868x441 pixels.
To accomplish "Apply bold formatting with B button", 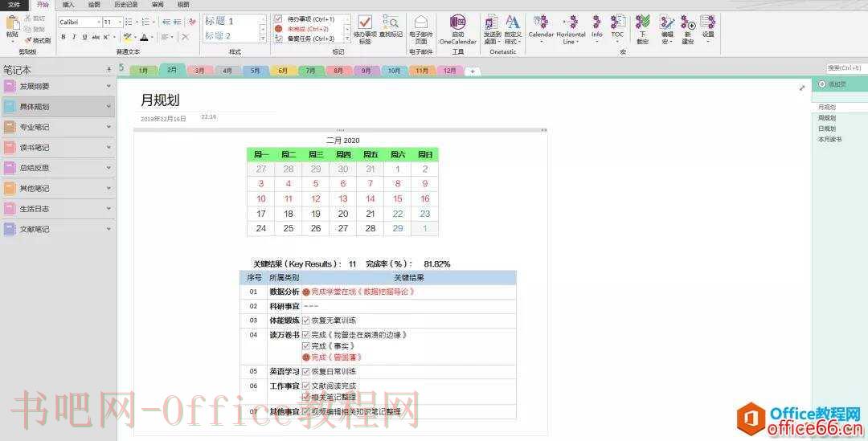I will [63, 37].
